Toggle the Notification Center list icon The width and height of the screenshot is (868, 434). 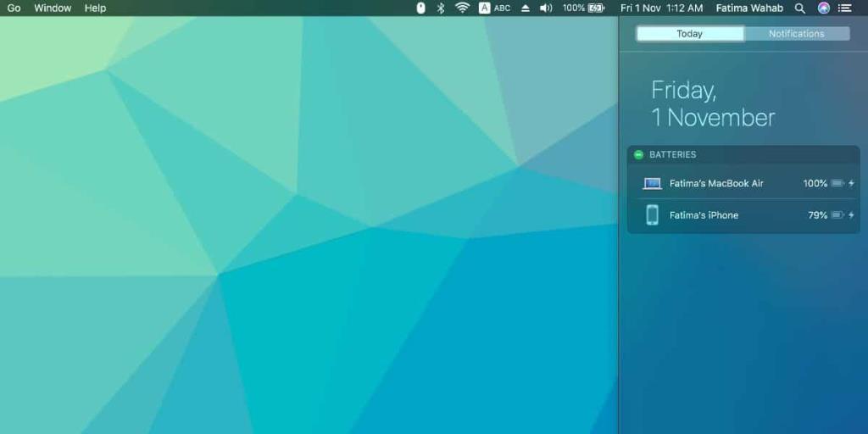(845, 8)
